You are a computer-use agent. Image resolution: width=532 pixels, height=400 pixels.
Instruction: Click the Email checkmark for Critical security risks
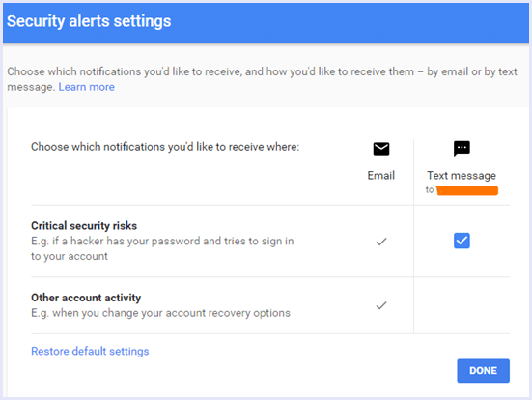pos(381,242)
